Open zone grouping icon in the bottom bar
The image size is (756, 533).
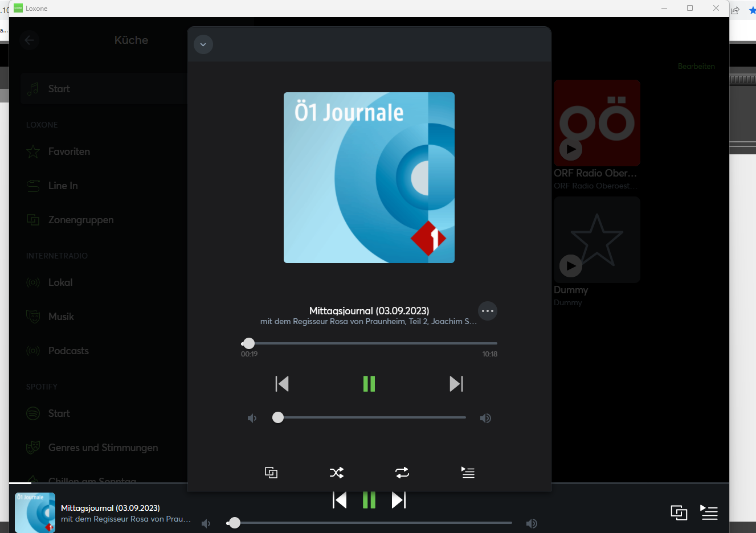[x=679, y=512]
